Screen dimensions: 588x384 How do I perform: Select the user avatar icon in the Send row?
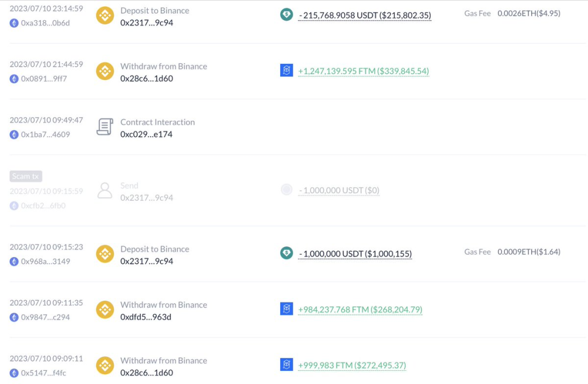105,190
